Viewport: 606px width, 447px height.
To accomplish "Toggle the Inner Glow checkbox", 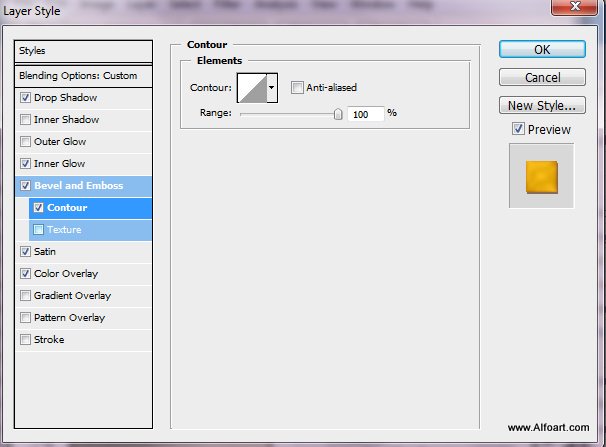I will coord(26,164).
